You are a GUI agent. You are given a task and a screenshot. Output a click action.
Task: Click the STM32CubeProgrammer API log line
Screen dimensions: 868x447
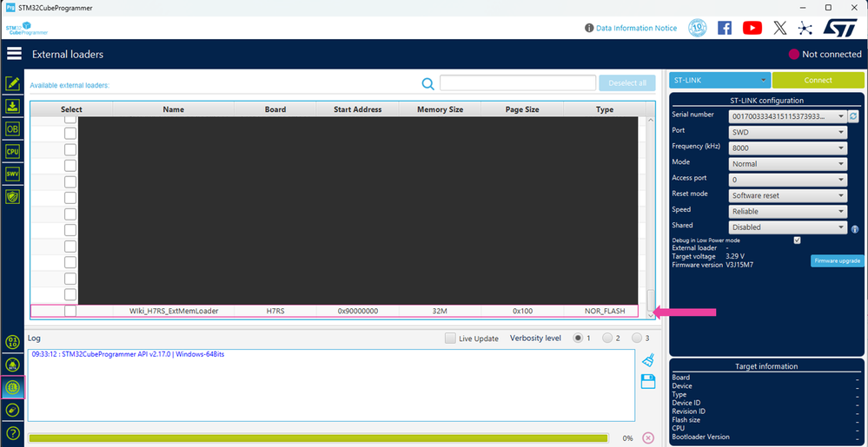[128, 355]
